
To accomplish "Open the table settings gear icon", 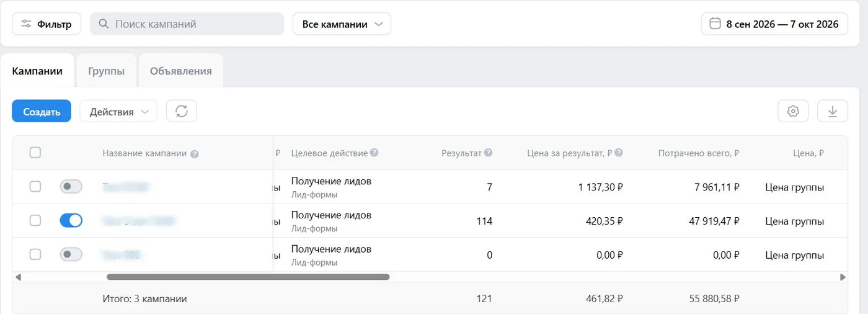I will 793,112.
